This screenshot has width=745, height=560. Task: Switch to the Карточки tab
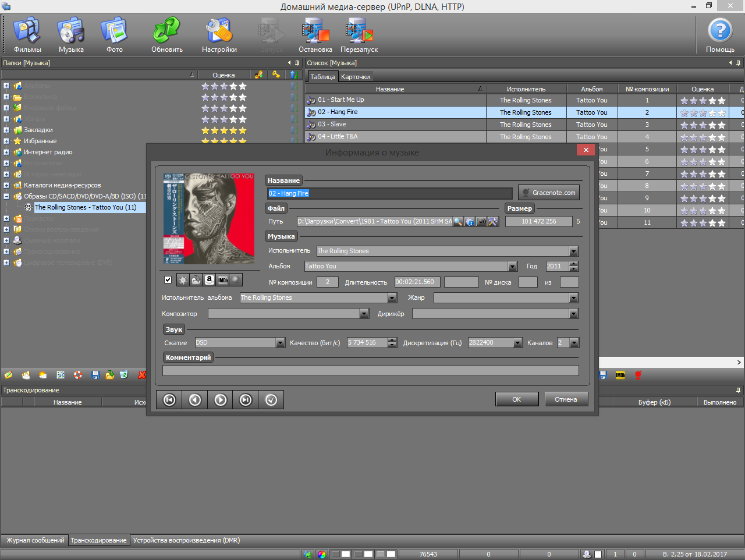[x=355, y=77]
